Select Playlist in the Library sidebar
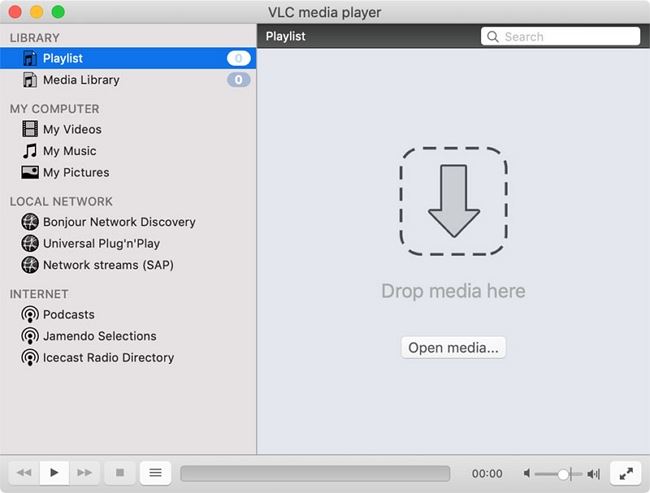This screenshot has width=650, height=493. (x=63, y=58)
